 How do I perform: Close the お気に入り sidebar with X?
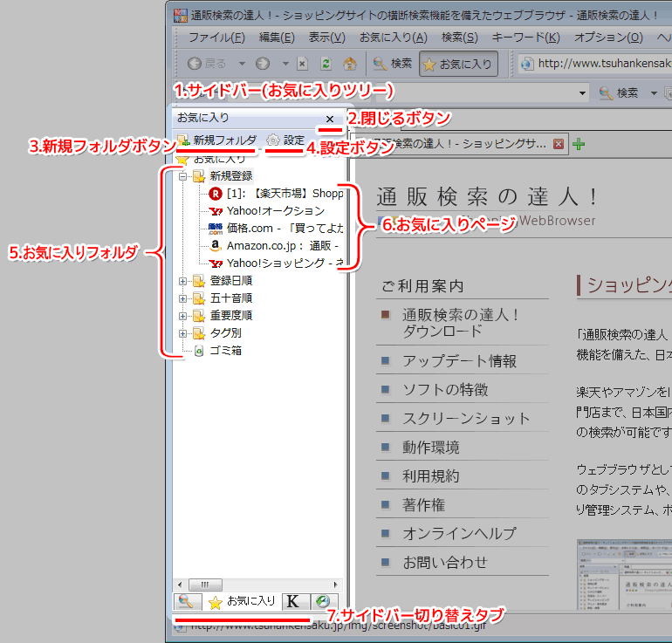click(330, 119)
